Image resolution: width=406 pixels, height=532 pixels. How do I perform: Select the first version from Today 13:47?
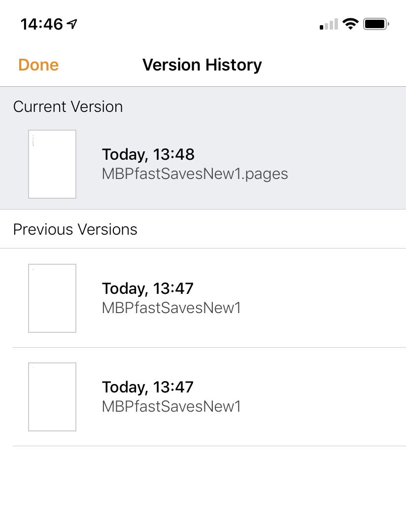pos(197,298)
